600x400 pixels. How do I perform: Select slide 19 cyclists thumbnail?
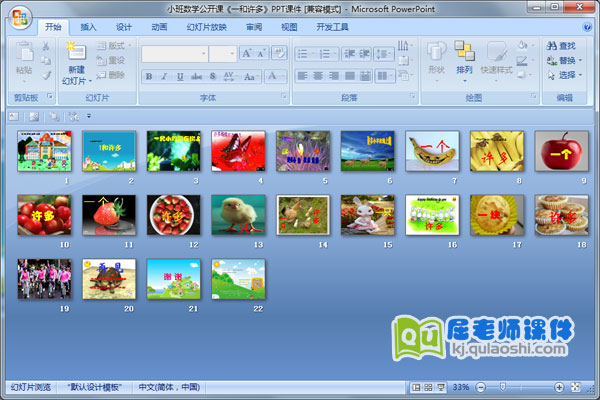point(44,279)
